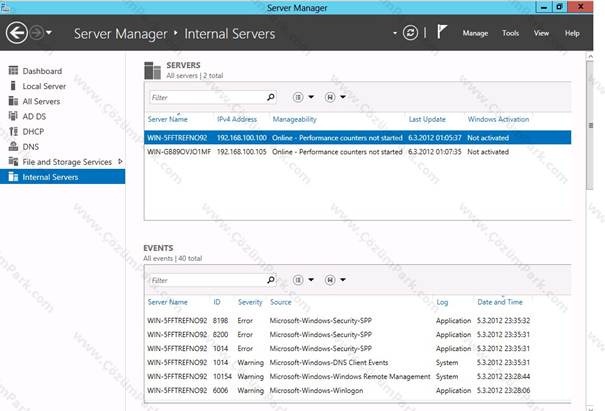Click the Local Server icon
Image resolution: width=605 pixels, height=411 pixels.
[13, 85]
